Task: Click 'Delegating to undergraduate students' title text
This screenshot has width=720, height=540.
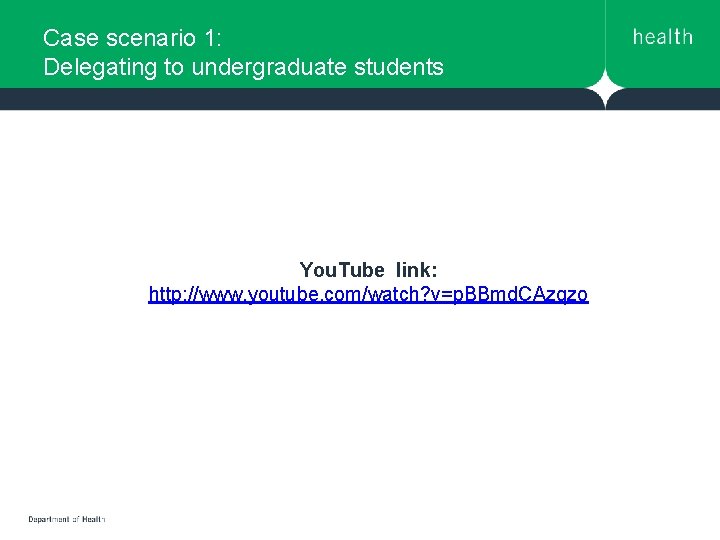Action: (x=243, y=67)
